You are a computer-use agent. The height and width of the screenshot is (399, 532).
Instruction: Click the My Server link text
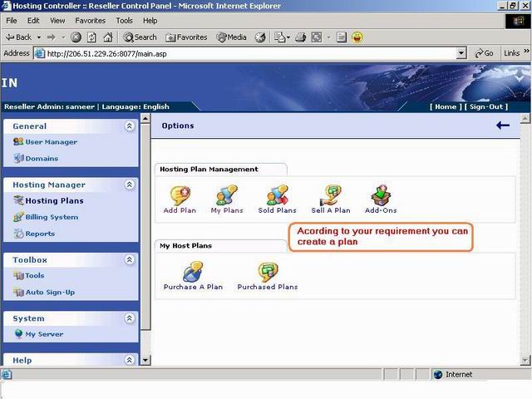click(44, 334)
